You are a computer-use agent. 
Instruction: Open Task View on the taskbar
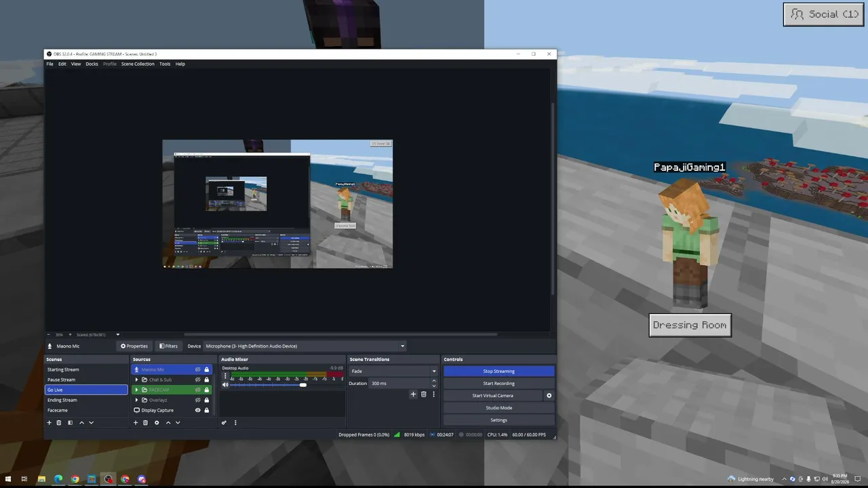pyautogui.click(x=24, y=479)
